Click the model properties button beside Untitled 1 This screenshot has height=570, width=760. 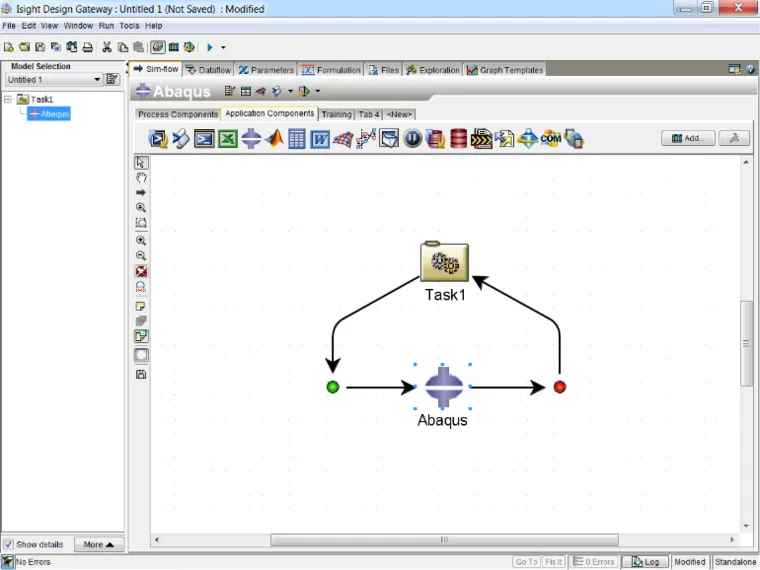[x=112, y=79]
